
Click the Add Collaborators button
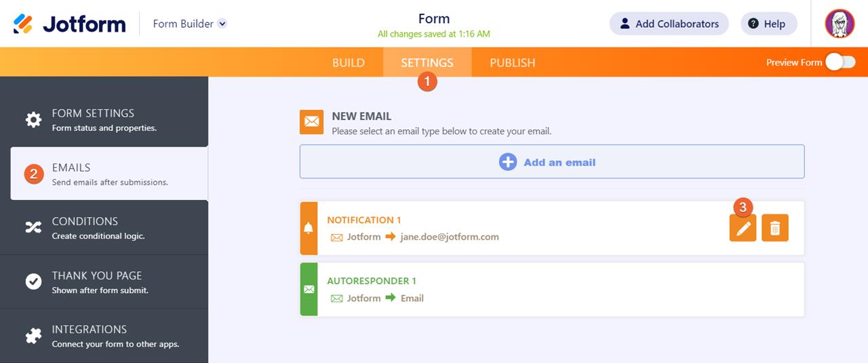point(669,24)
